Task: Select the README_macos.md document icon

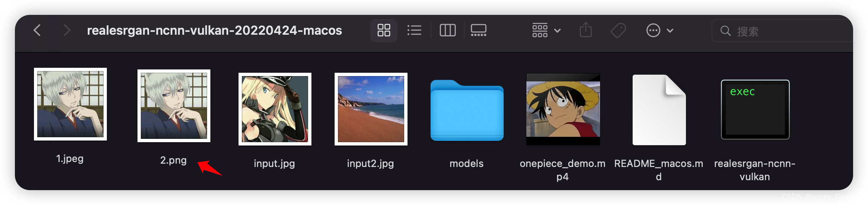Action: click(659, 110)
